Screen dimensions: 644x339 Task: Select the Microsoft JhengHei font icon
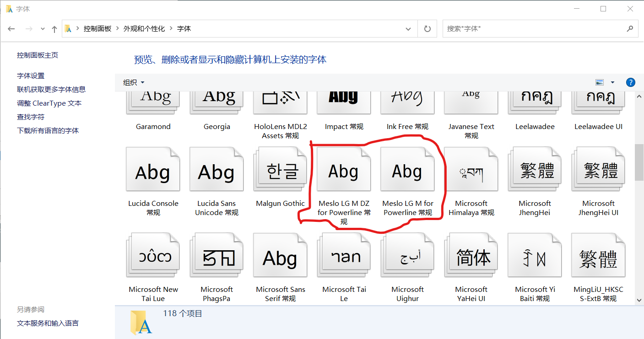pyautogui.click(x=535, y=169)
